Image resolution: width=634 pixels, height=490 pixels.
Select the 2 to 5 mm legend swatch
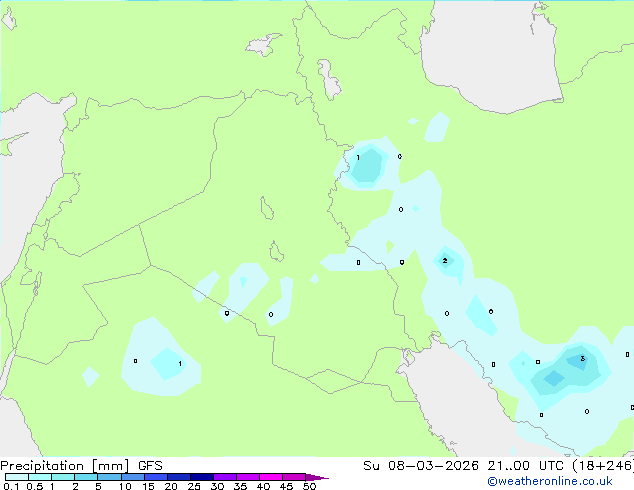(x=86, y=477)
